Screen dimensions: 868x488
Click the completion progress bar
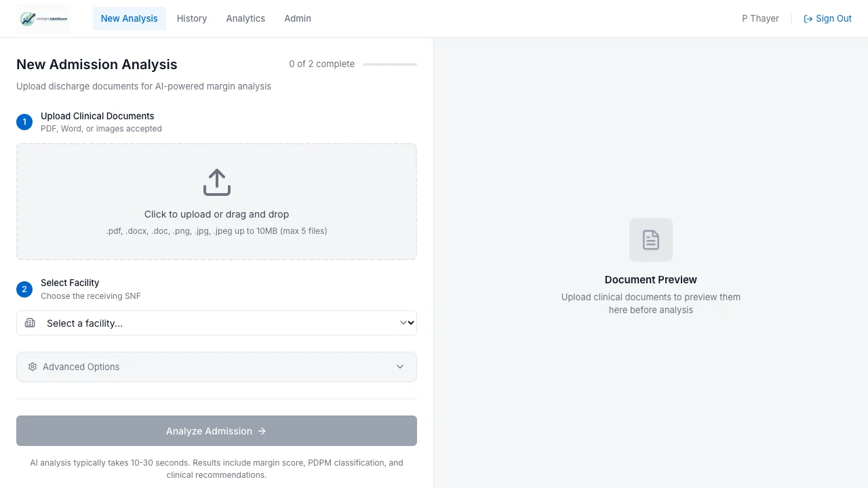point(389,64)
